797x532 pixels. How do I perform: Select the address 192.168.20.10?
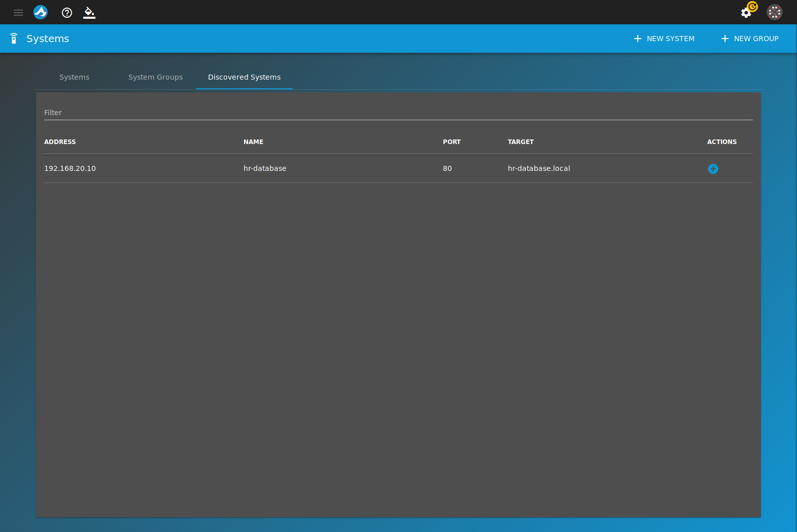click(70, 168)
